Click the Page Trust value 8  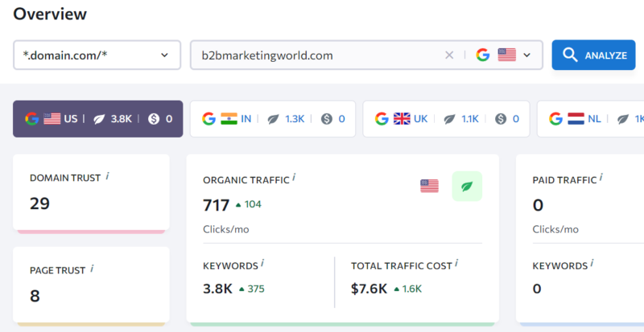coord(35,296)
